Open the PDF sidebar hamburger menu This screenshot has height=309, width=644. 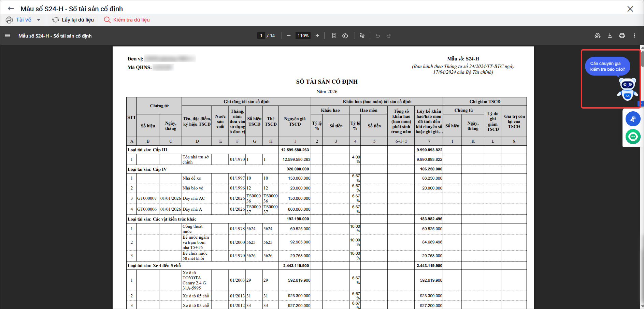pyautogui.click(x=8, y=36)
